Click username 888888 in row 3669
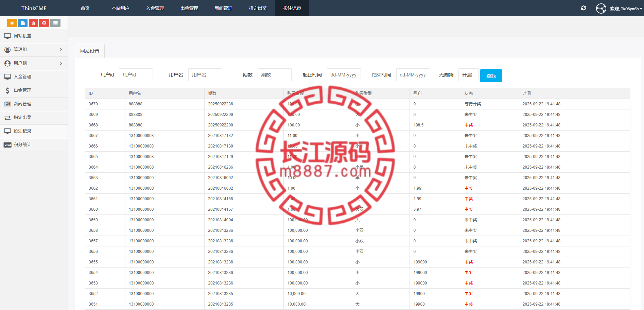This screenshot has width=644, height=310. [x=136, y=115]
